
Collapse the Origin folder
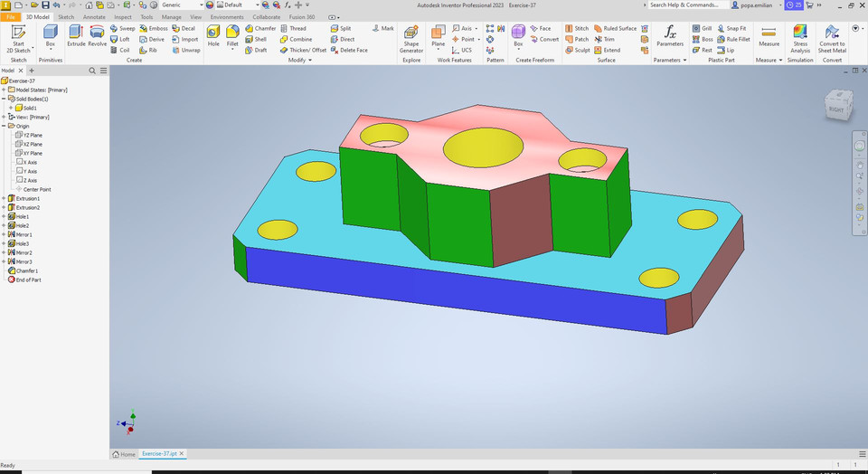click(4, 126)
